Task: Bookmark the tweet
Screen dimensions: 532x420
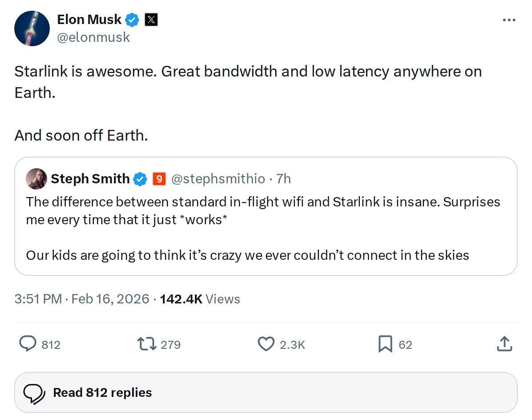Action: pyautogui.click(x=385, y=344)
